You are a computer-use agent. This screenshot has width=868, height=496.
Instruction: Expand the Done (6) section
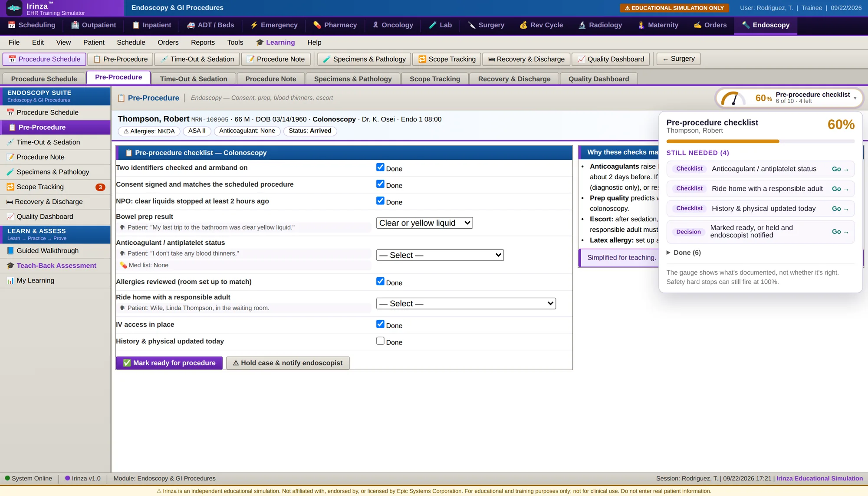[x=684, y=253]
